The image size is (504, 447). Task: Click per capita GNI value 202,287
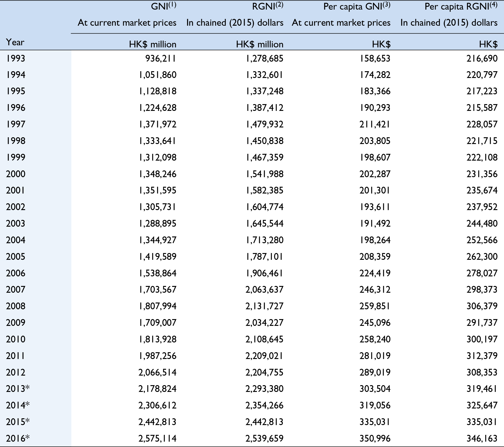(375, 174)
